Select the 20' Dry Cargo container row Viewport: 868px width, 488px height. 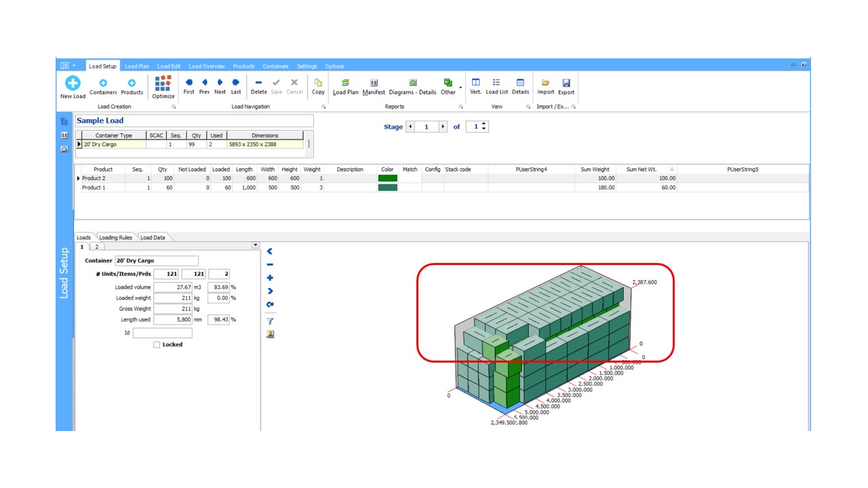tap(190, 144)
